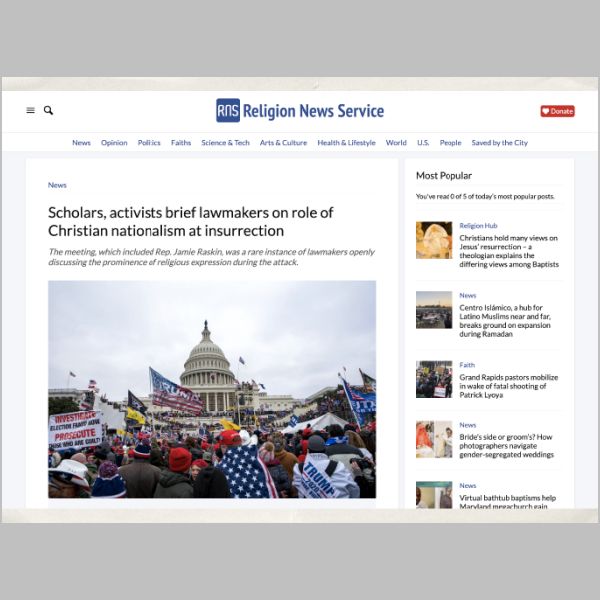Image resolution: width=600 pixels, height=600 pixels.
Task: Open the Virtual bathtub baptisms article
Action: click(x=507, y=501)
